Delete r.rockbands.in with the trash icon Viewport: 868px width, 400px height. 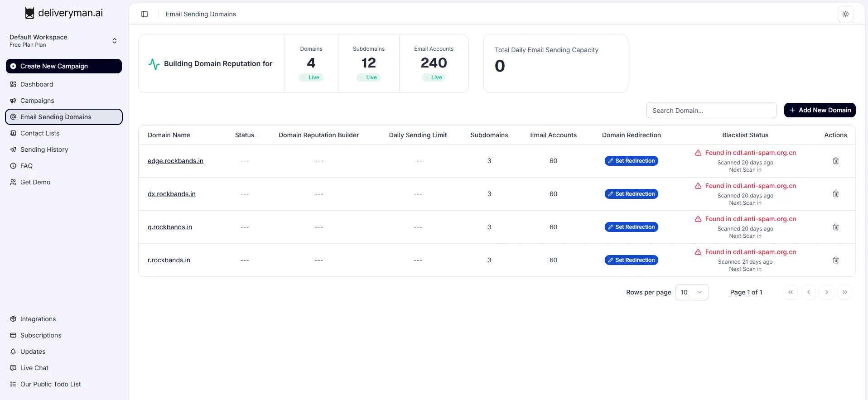coord(835,260)
